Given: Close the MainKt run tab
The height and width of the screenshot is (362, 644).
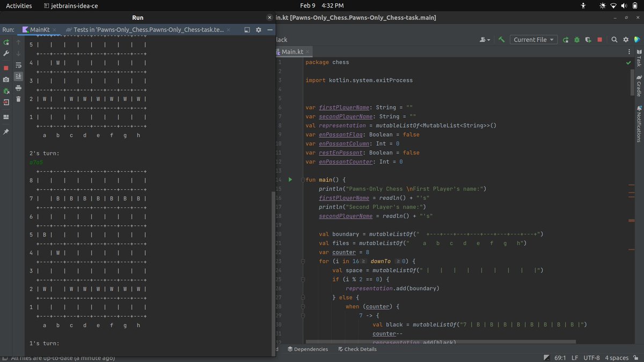Looking at the screenshot, I should (55, 30).
